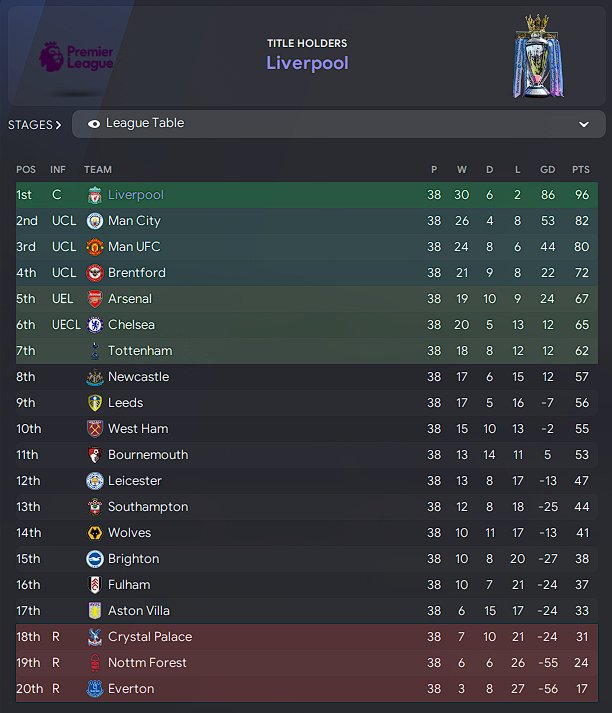Image resolution: width=612 pixels, height=713 pixels.
Task: Expand the Stages arrow
Action: click(58, 125)
